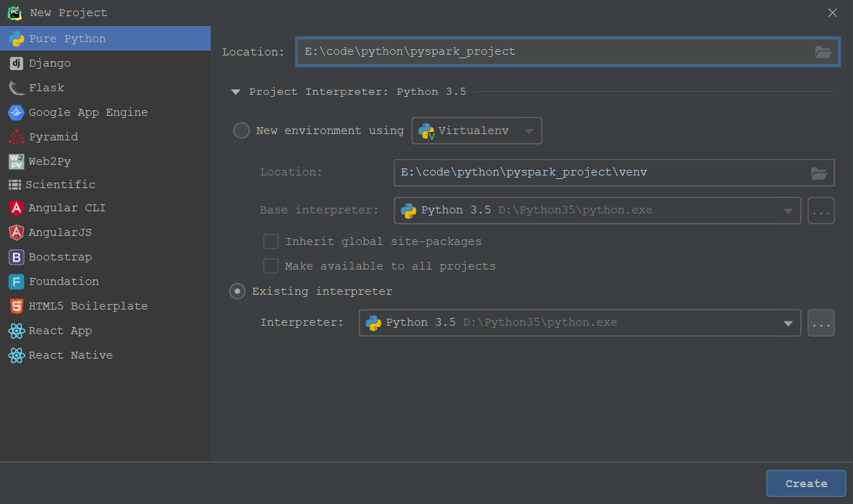Open the Virtualenv environment type dropdown

pyautogui.click(x=476, y=131)
